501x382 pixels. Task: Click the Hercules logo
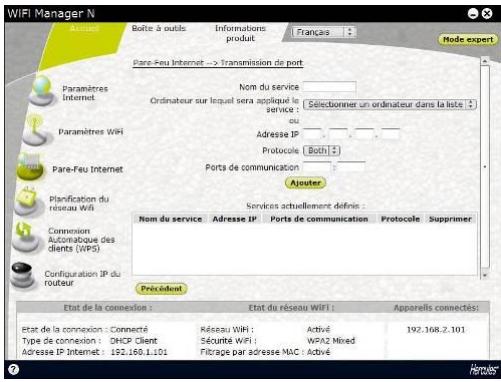coord(484,369)
